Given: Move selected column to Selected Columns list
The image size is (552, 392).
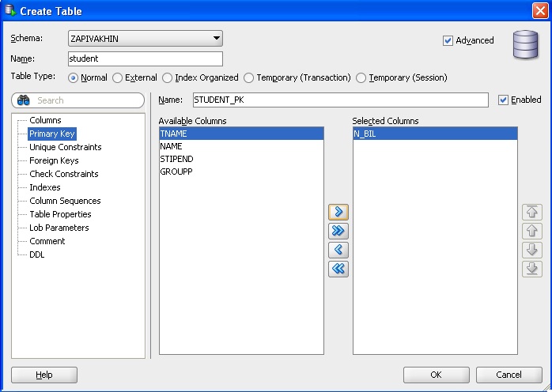Looking at the screenshot, I should 338,212.
